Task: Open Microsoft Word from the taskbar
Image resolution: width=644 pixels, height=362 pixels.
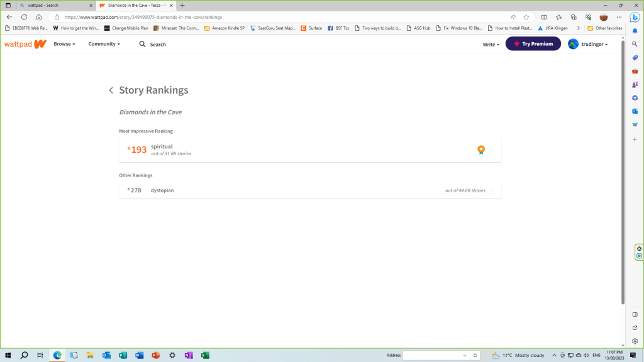Action: (x=139, y=355)
